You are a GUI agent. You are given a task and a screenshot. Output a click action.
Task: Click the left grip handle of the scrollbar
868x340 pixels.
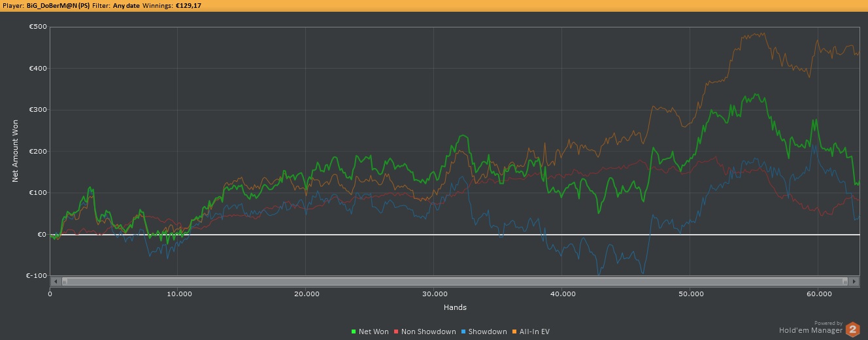tap(64, 282)
